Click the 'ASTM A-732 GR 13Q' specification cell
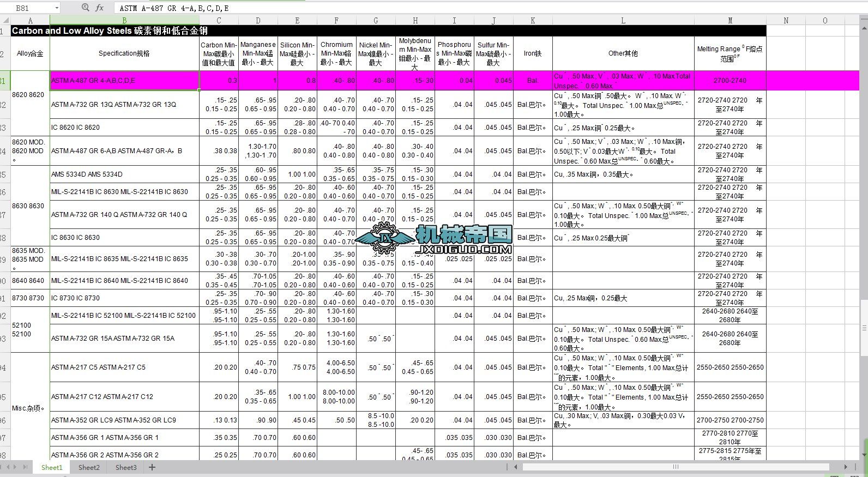 pyautogui.click(x=124, y=105)
